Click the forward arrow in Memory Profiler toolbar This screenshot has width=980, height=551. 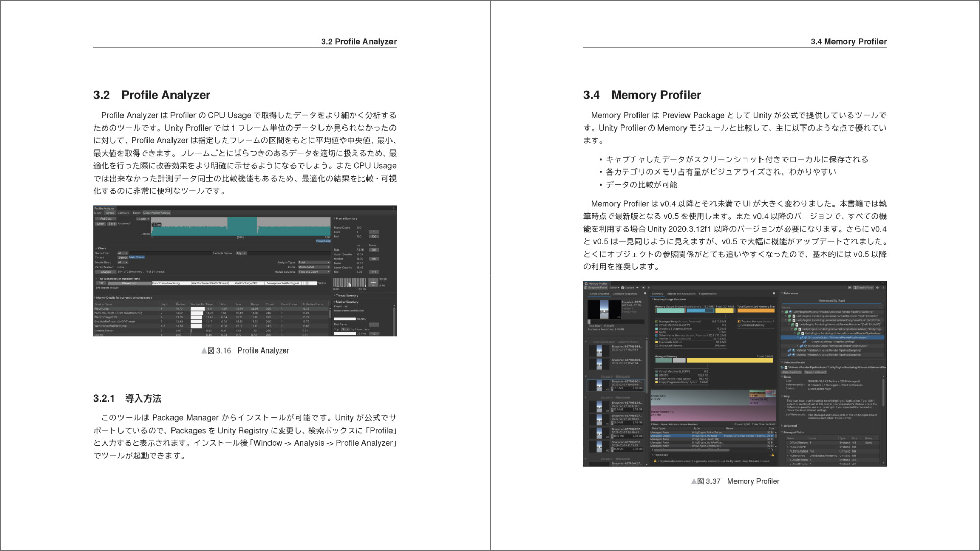[649, 288]
